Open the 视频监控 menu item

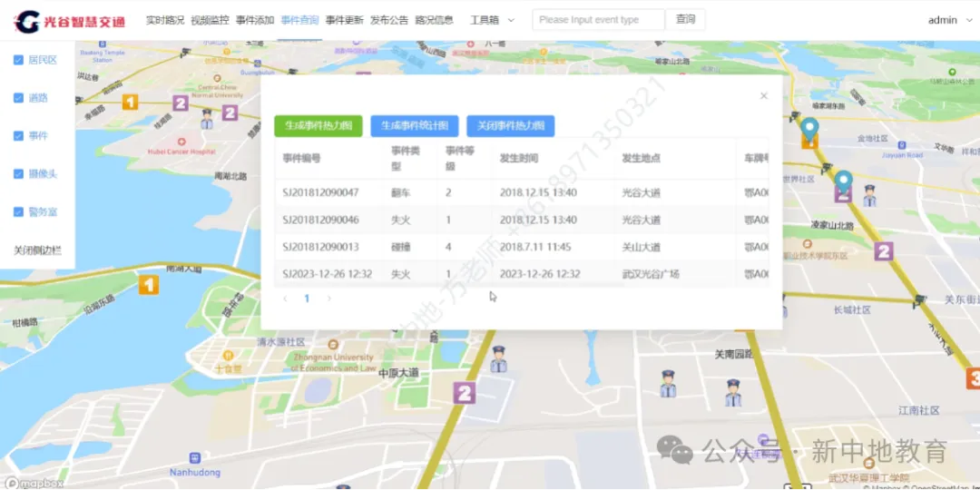point(210,20)
